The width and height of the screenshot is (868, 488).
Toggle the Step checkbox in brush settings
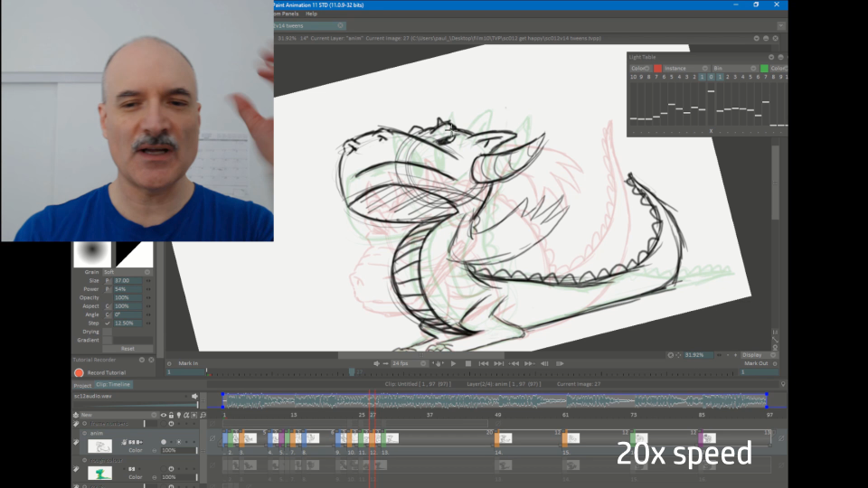pos(108,324)
